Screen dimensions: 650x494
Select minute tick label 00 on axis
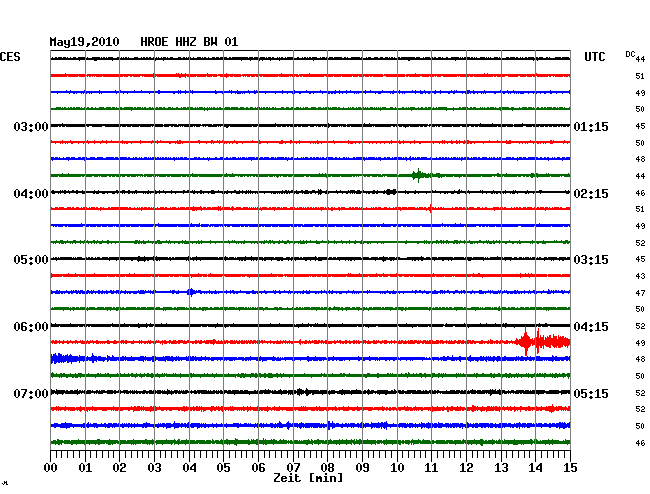tap(51, 467)
